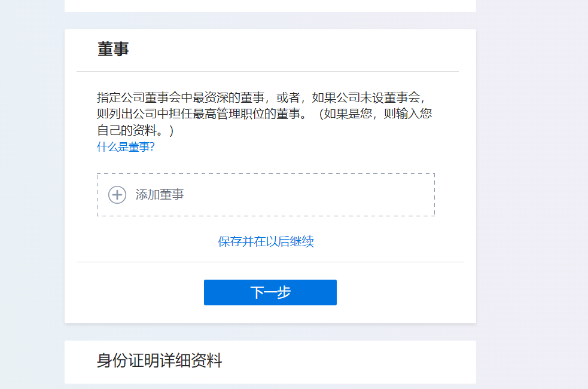Image resolution: width=588 pixels, height=389 pixels.
Task: Choose 保存并在以后继续 to save progress
Action: (266, 241)
